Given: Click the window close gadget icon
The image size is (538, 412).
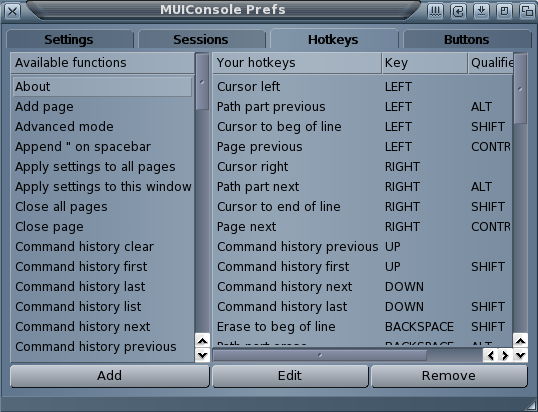Looking at the screenshot, I should click(12, 11).
